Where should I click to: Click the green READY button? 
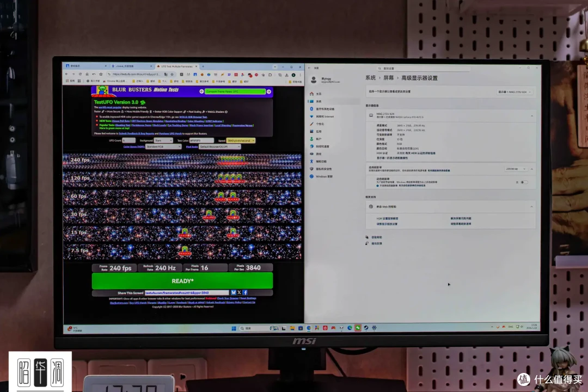coord(182,280)
